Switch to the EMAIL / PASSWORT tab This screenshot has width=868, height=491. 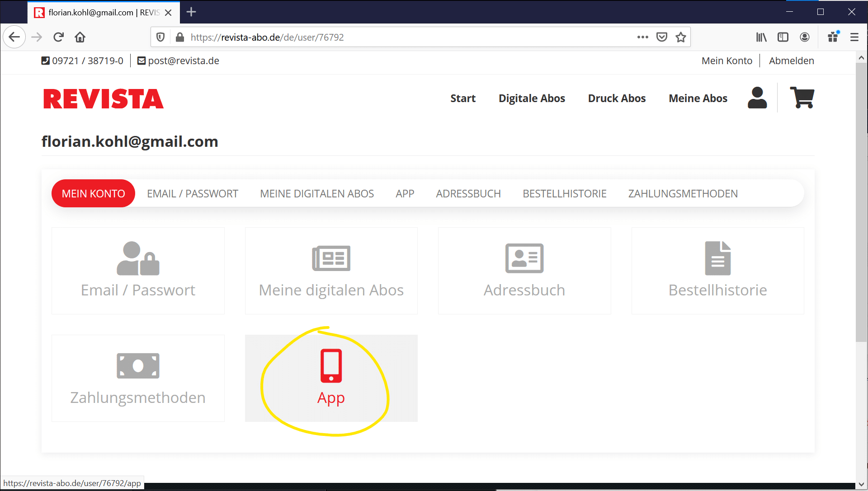tap(193, 193)
